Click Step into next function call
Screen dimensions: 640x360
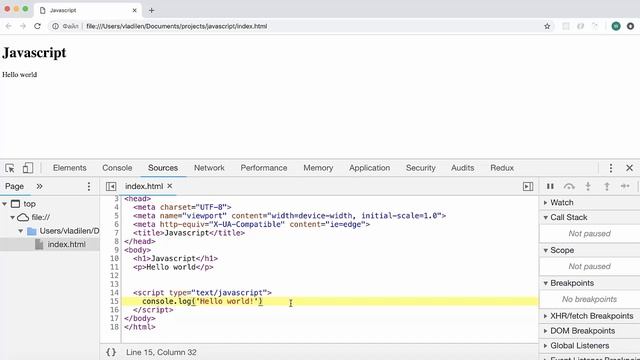(x=588, y=186)
